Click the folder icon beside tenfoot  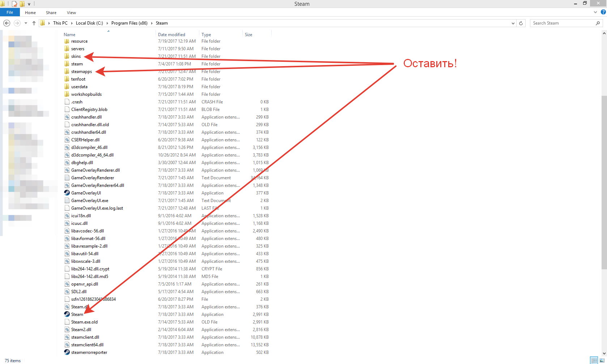click(67, 79)
